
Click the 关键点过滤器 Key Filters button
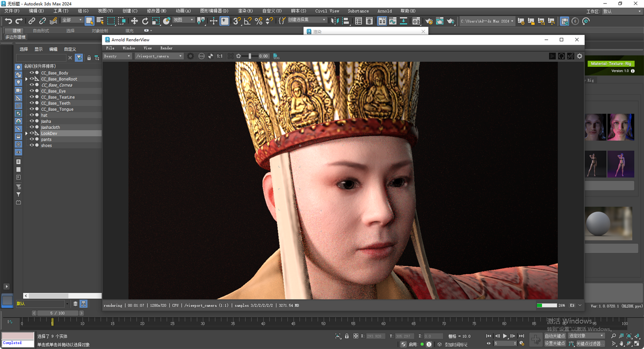(x=590, y=343)
